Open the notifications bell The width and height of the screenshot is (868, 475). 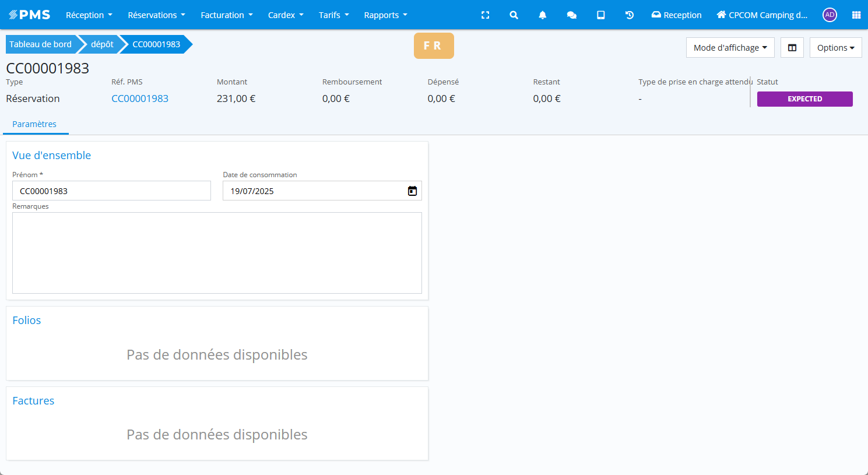542,15
